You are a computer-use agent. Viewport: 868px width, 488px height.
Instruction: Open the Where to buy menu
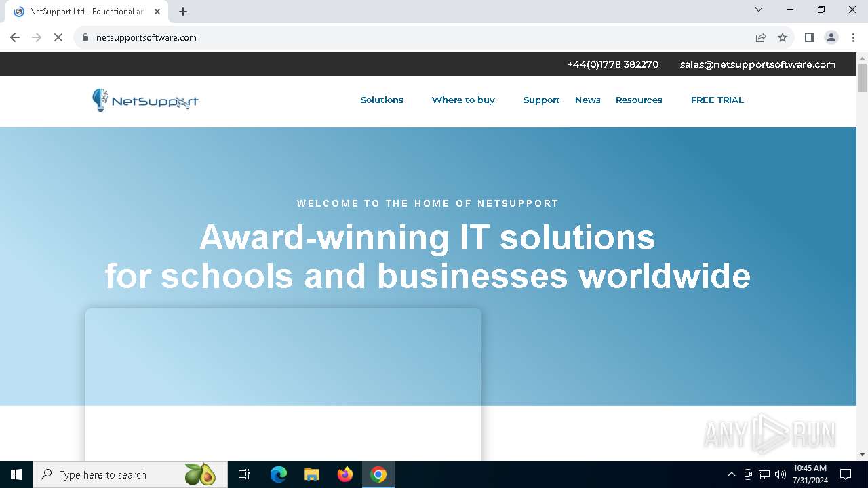(x=463, y=100)
